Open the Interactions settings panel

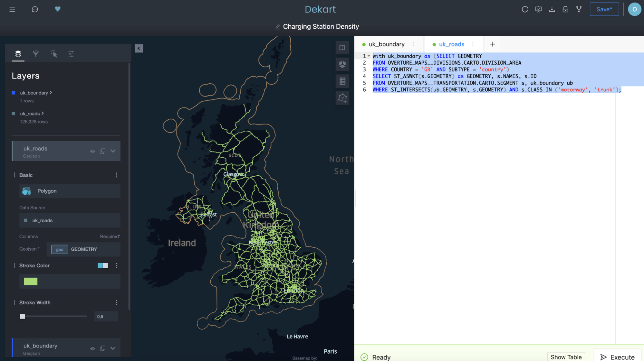[54, 54]
